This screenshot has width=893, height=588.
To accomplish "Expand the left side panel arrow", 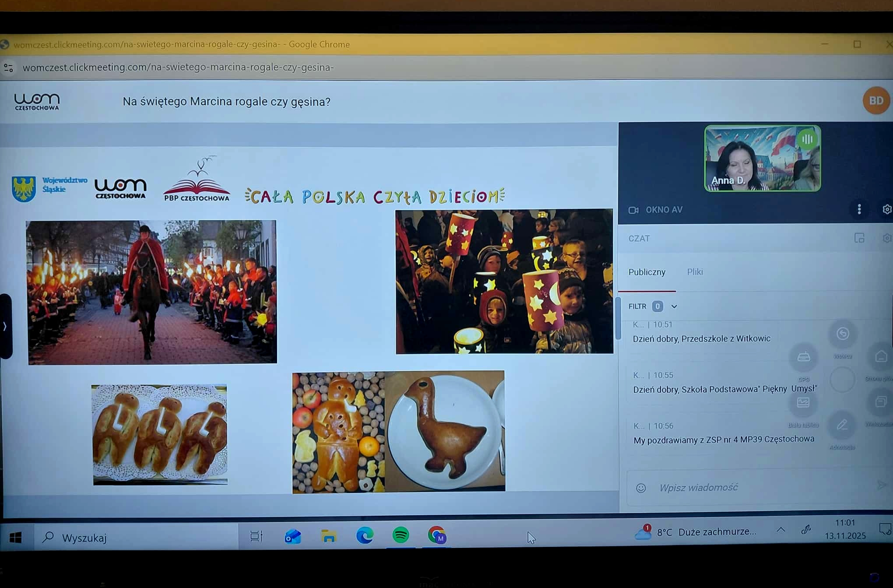I will point(5,326).
